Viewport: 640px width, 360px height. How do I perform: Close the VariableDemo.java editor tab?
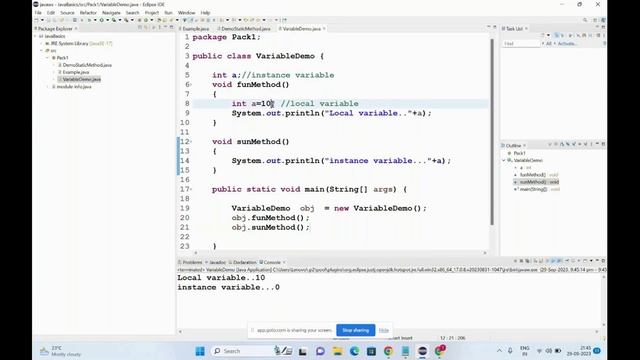pos(324,29)
